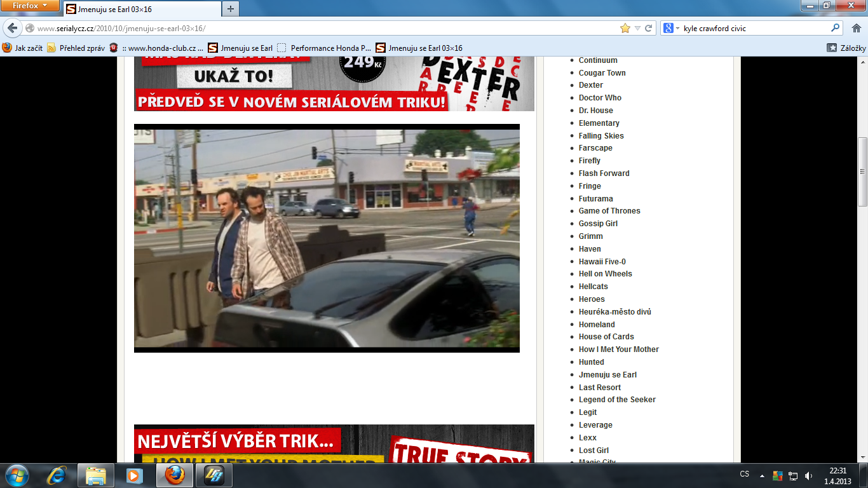Open Internet Explorer from the taskbar
The width and height of the screenshot is (868, 488).
pos(57,475)
